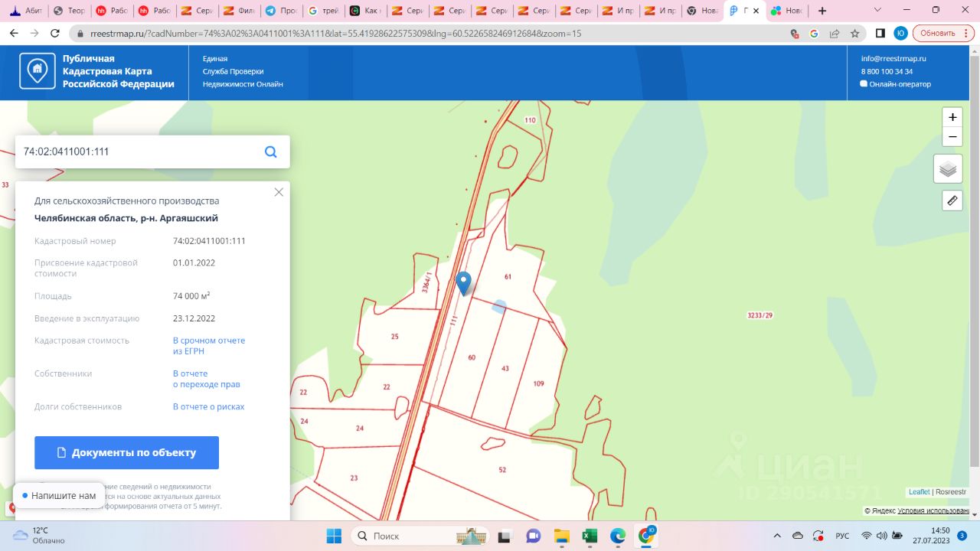
Task: Switch to the Как tab
Action: coord(364,11)
